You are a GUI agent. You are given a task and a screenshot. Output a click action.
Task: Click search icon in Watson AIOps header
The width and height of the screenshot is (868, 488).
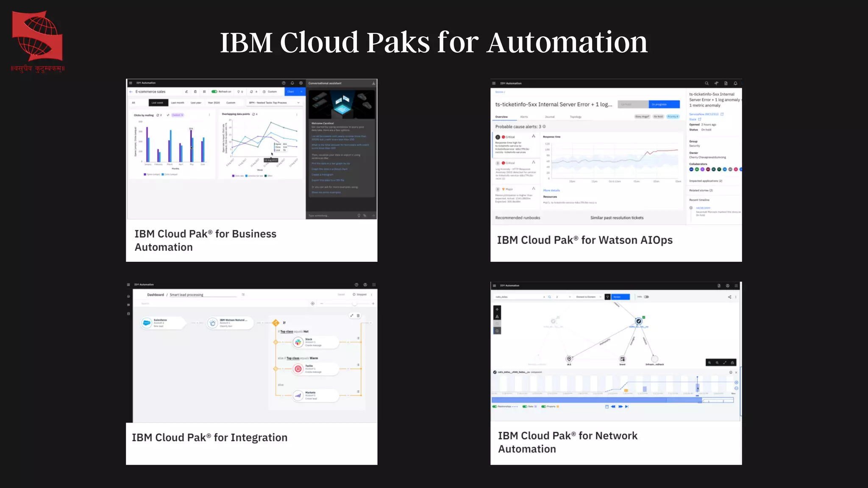pos(707,83)
